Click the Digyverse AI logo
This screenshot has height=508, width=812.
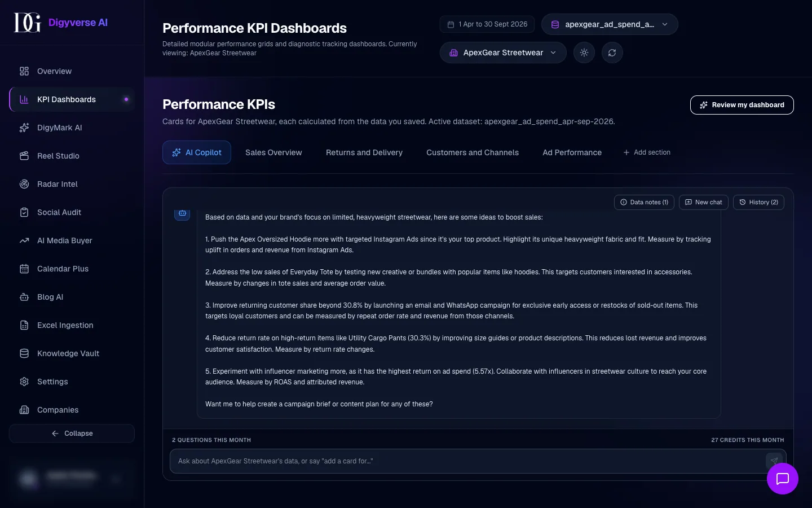pyautogui.click(x=61, y=23)
